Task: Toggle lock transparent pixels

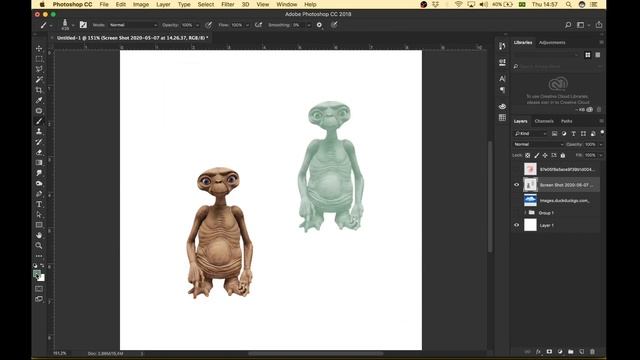Action: tap(528, 156)
